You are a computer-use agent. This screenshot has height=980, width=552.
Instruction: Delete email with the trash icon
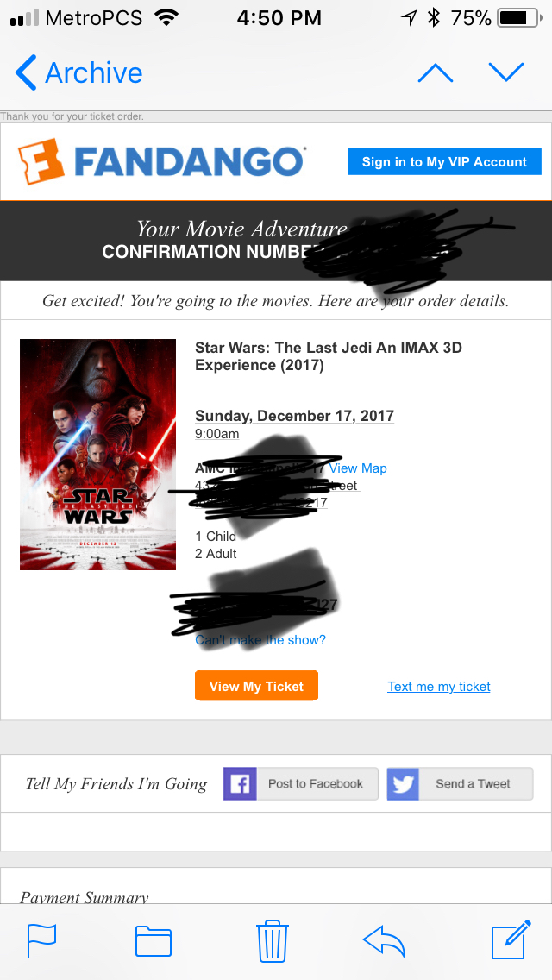[273, 940]
